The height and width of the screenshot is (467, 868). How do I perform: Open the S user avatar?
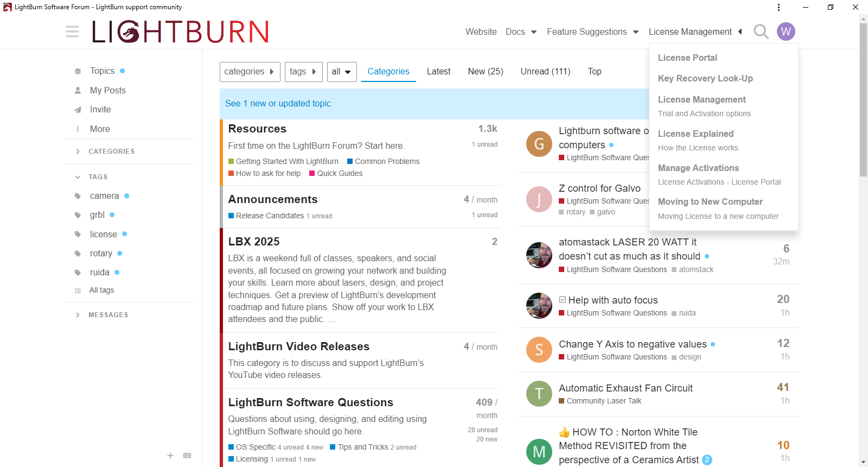[539, 350]
